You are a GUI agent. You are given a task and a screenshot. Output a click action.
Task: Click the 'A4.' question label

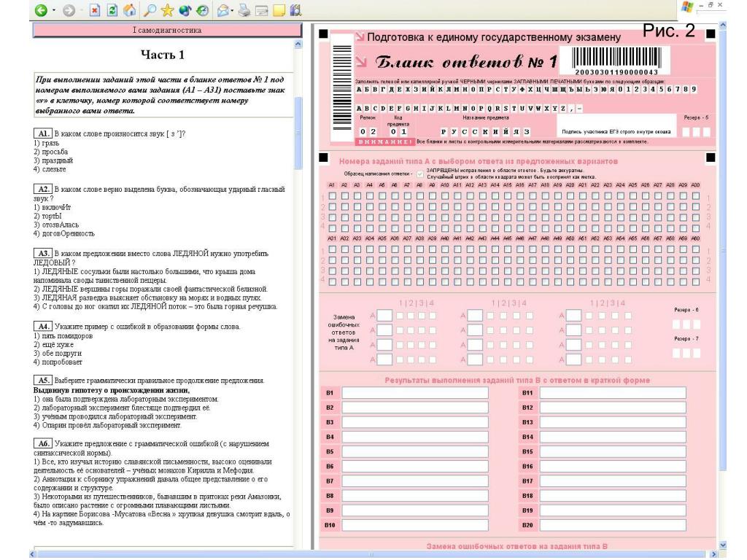[x=42, y=326]
